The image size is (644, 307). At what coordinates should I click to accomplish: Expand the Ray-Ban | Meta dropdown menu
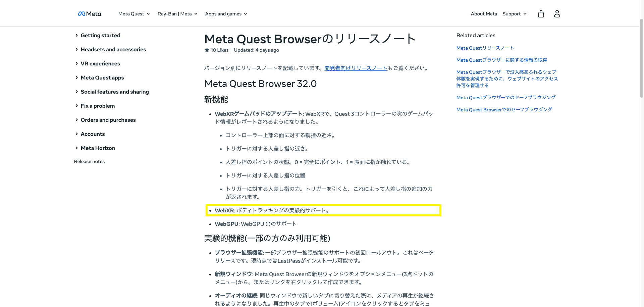pos(177,14)
